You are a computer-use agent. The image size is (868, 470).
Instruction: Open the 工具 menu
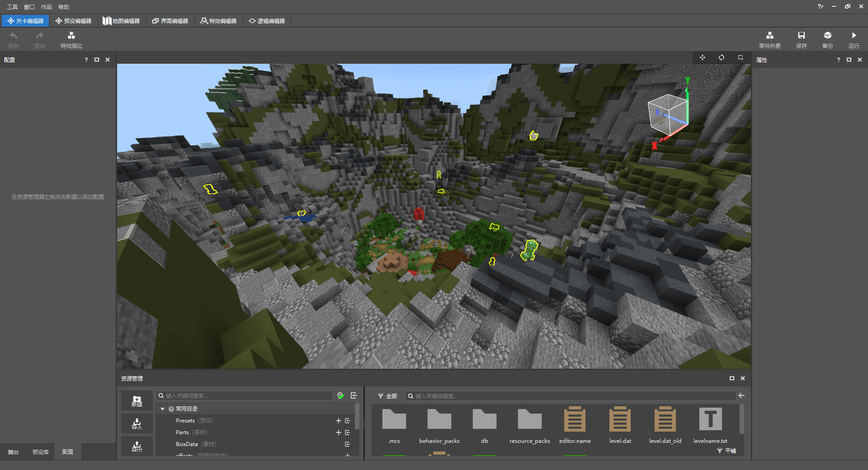coord(12,7)
